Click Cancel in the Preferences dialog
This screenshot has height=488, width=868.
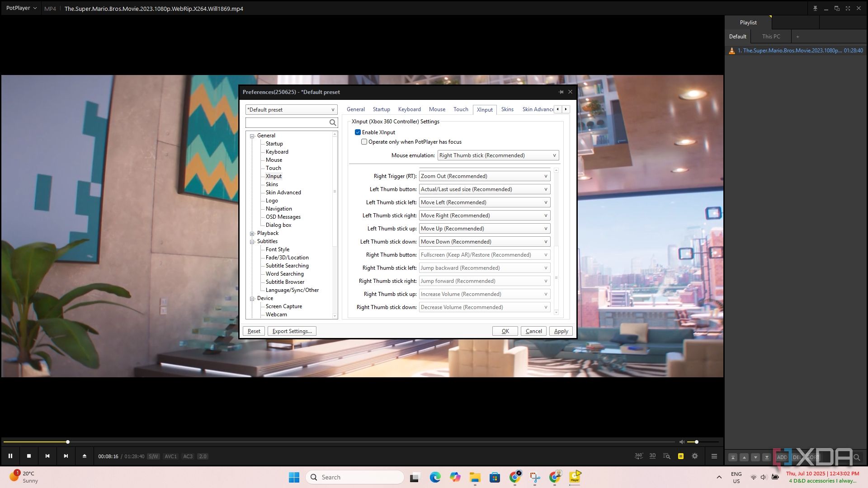click(x=533, y=331)
